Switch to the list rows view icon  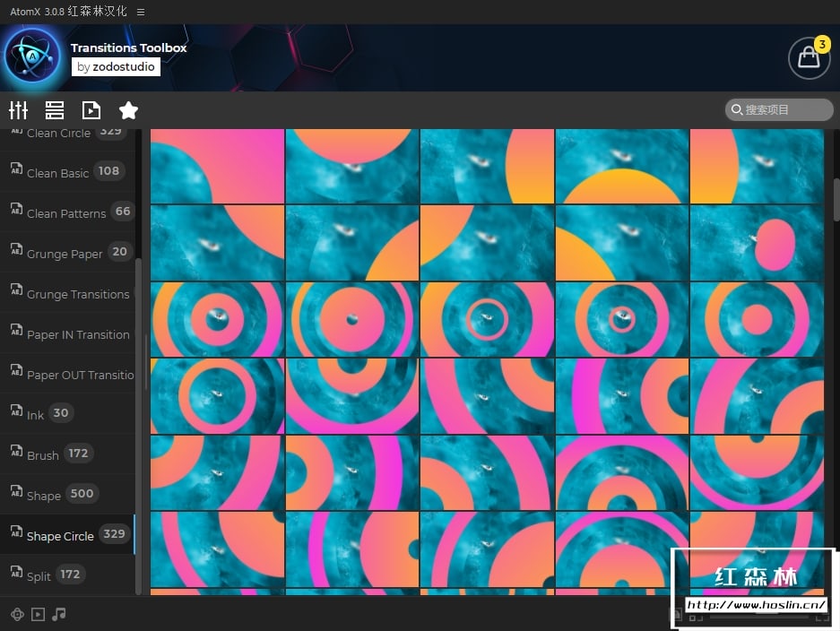click(55, 110)
